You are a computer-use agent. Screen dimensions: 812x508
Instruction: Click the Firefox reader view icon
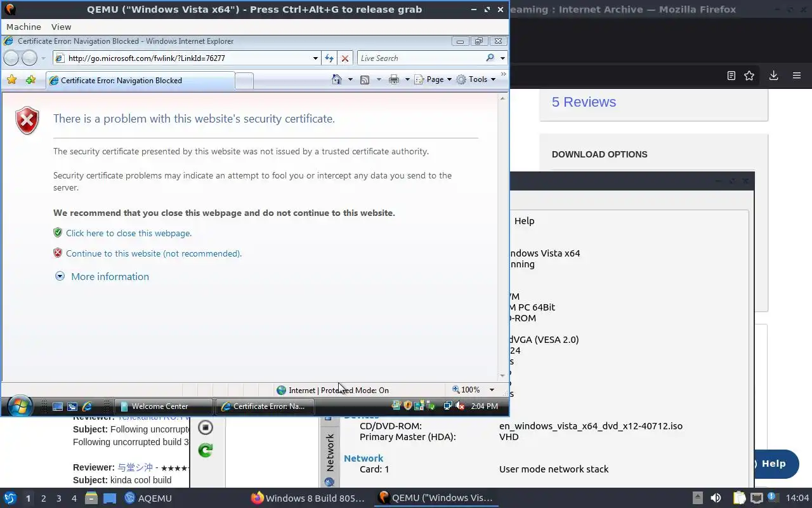click(x=731, y=76)
